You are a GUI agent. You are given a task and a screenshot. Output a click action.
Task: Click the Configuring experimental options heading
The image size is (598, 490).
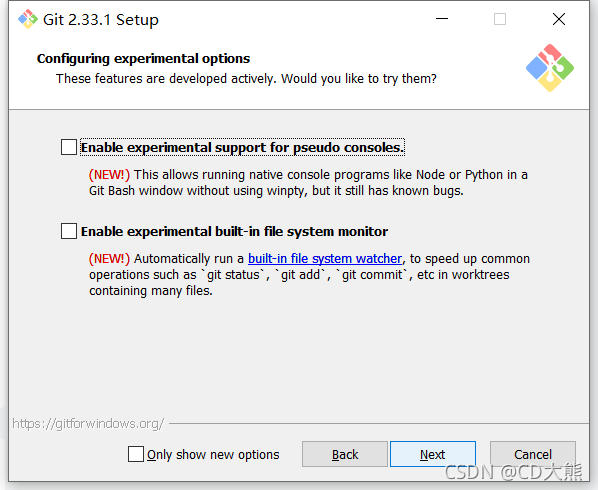pos(143,59)
